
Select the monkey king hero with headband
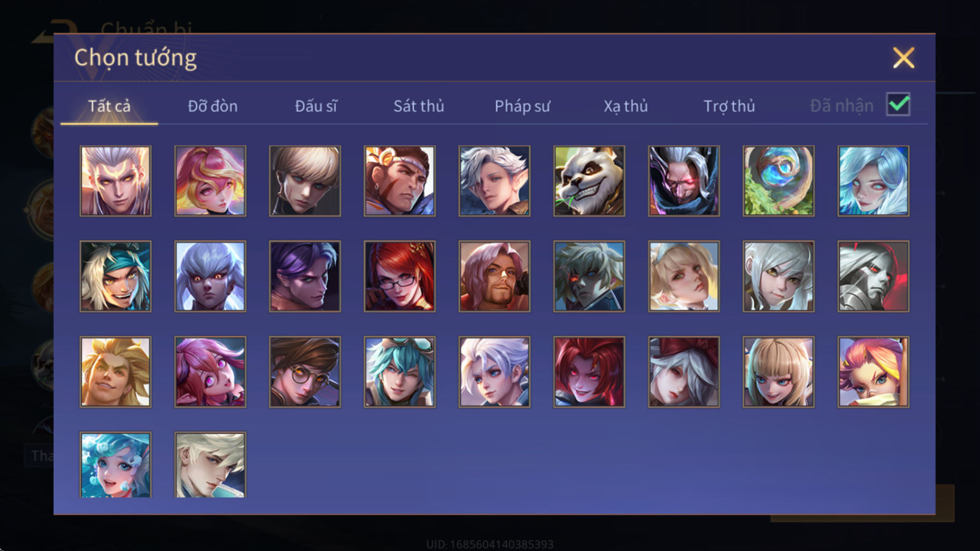coord(399,181)
